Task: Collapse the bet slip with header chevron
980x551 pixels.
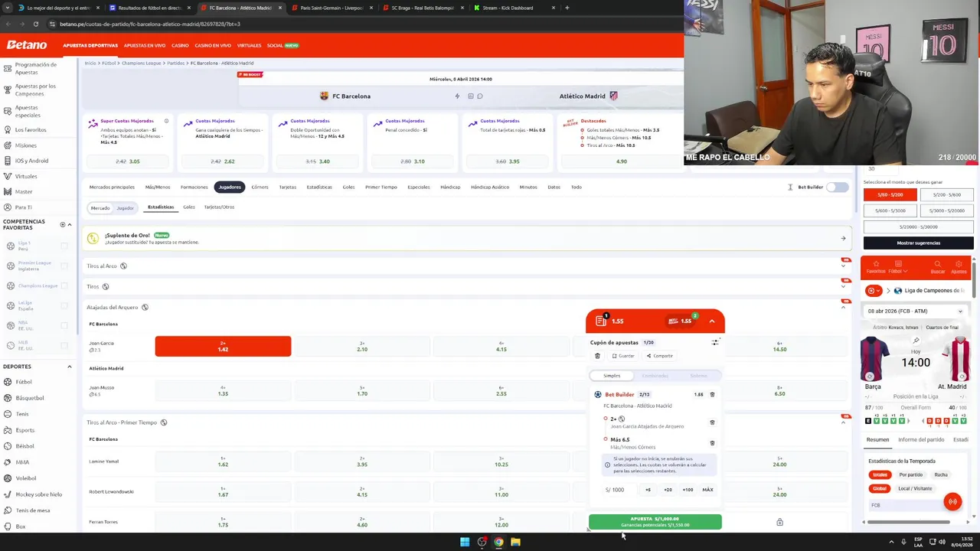Action: (x=711, y=321)
